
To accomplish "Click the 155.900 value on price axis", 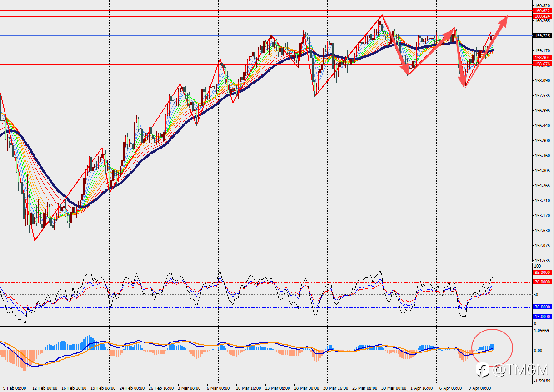I will [x=543, y=141].
